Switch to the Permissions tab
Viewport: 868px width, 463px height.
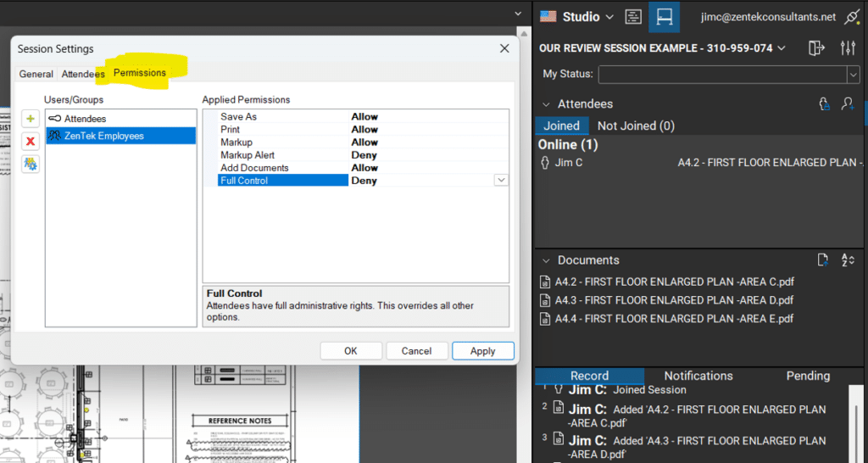[x=140, y=73]
